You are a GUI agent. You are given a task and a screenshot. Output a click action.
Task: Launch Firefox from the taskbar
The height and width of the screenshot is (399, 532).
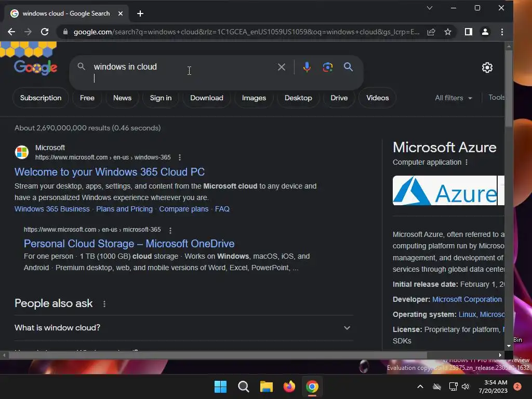289,387
